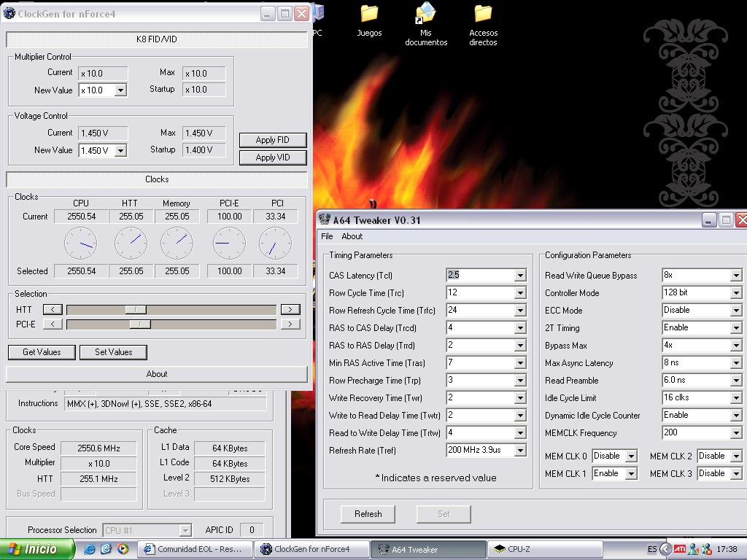Screen dimensions: 747x560
Task: Open the Juegos desktop folder icon
Action: tap(369, 20)
